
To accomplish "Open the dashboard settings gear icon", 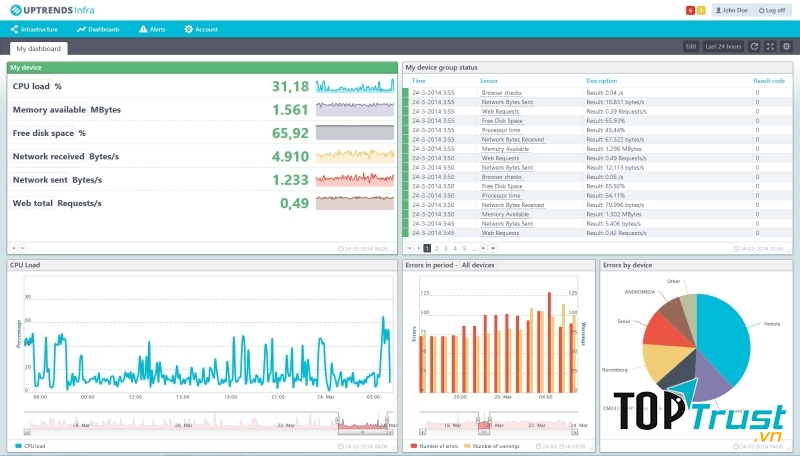I will pyautogui.click(x=786, y=46).
